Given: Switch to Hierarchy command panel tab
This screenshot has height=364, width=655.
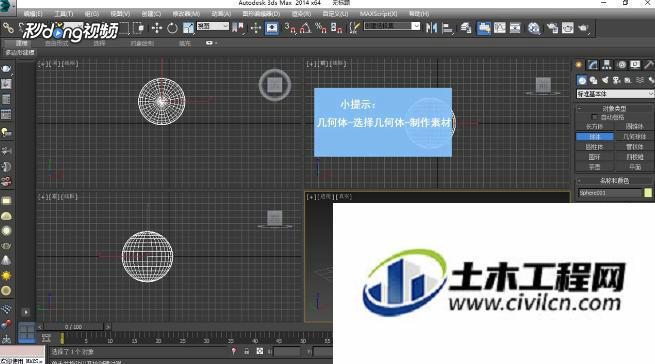Looking at the screenshot, I should point(607,64).
